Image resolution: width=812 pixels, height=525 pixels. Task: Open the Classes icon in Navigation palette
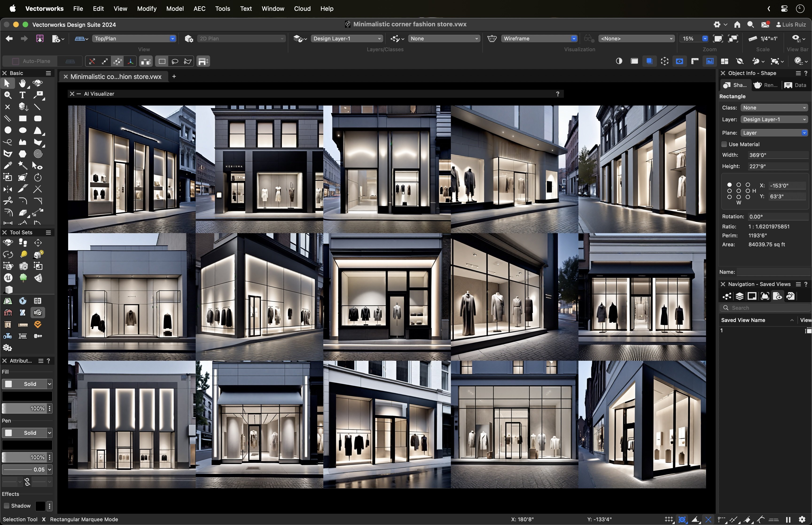click(726, 296)
